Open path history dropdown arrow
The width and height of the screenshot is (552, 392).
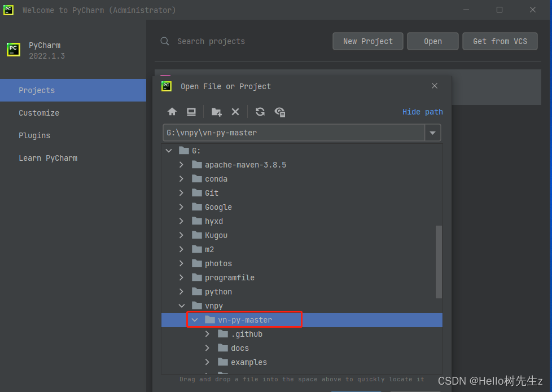coord(433,133)
